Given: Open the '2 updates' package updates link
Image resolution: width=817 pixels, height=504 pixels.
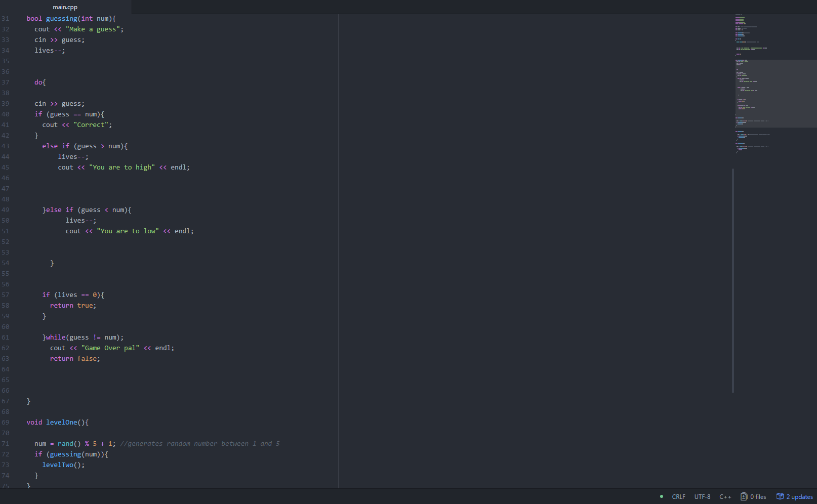Looking at the screenshot, I should coord(795,497).
